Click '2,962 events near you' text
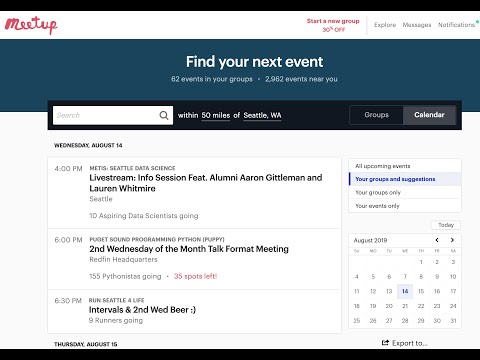The height and width of the screenshot is (360, 480). (x=301, y=79)
